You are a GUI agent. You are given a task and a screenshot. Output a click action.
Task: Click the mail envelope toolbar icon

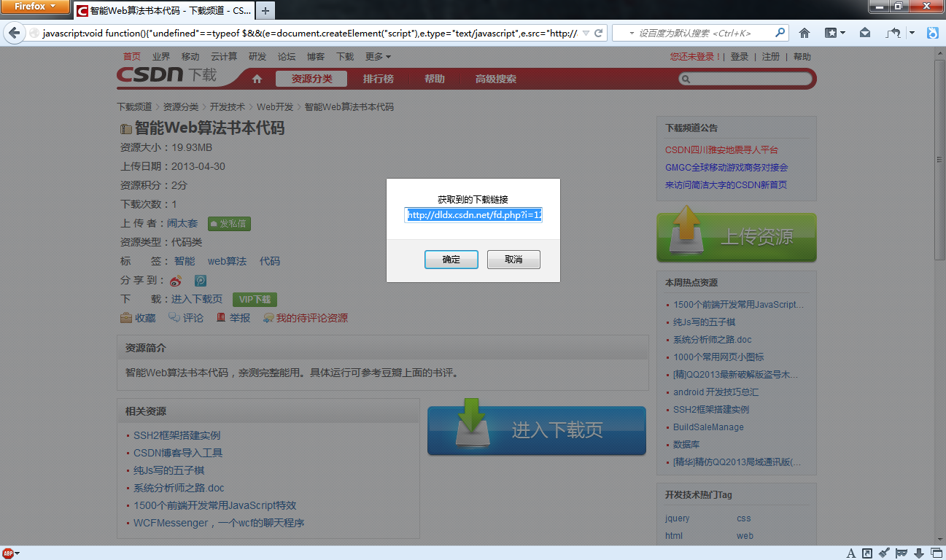tap(865, 33)
